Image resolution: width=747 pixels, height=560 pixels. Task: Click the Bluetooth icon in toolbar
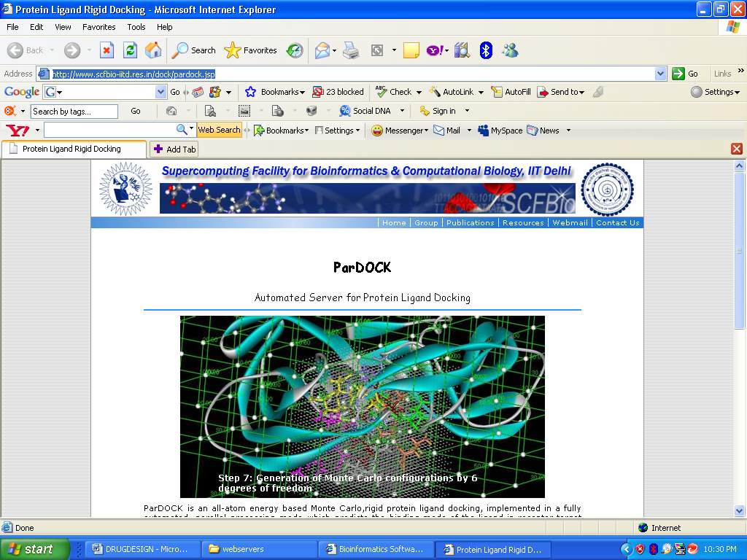486,50
